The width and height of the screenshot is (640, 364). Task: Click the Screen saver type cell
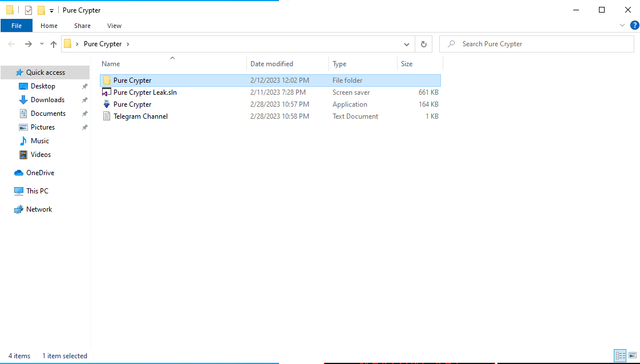tap(351, 92)
